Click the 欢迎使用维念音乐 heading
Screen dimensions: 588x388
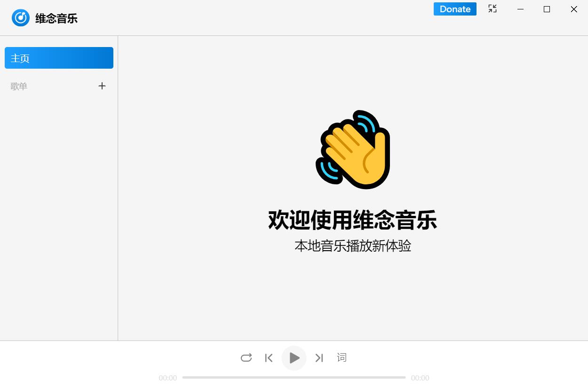tap(353, 220)
